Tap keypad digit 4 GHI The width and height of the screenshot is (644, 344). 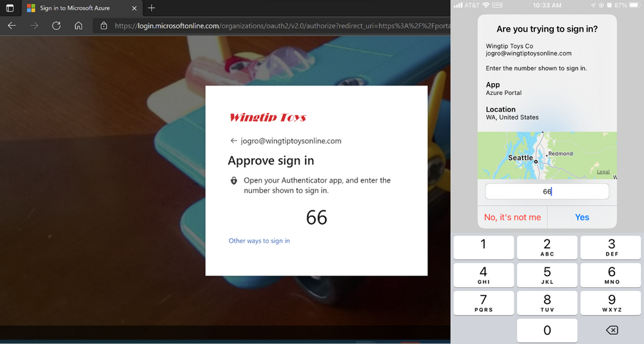[483, 276]
